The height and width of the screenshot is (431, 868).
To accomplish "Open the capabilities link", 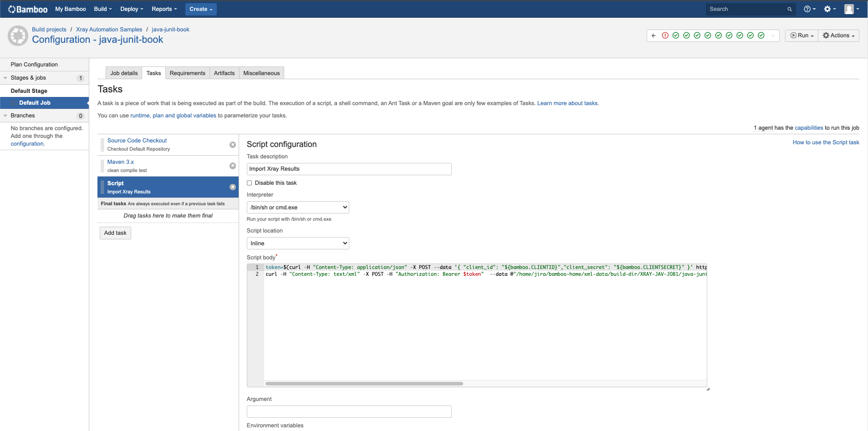I will [809, 128].
